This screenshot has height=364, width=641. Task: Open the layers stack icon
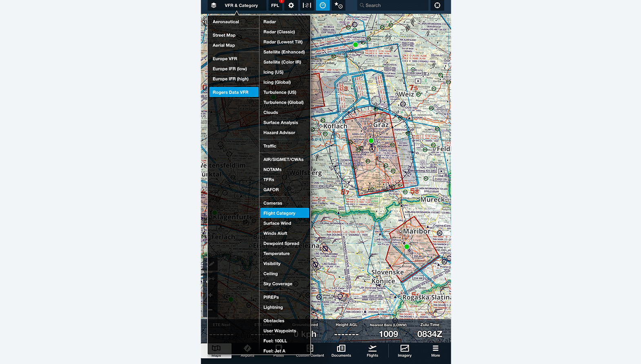coord(214,5)
